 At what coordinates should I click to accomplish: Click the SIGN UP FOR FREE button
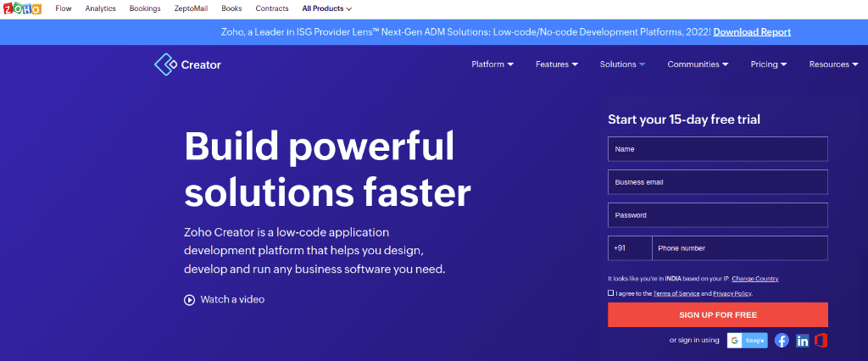point(718,315)
